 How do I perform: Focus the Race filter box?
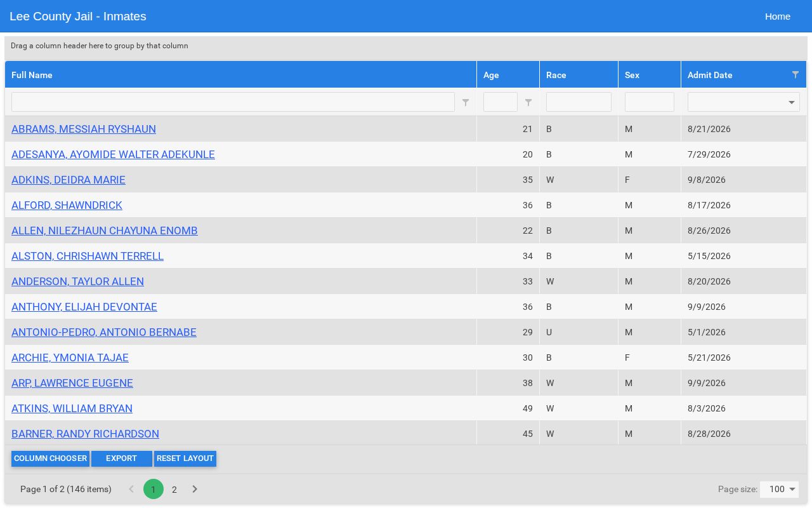pyautogui.click(x=579, y=102)
